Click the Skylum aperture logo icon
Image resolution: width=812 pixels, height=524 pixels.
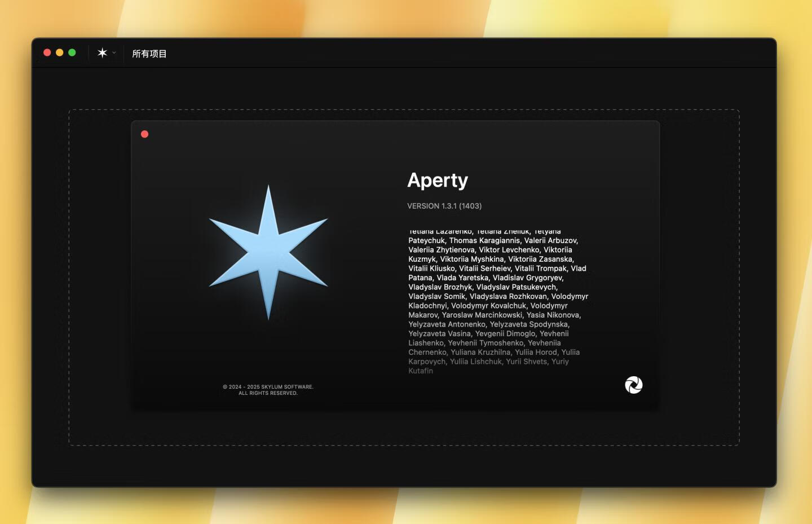point(633,385)
